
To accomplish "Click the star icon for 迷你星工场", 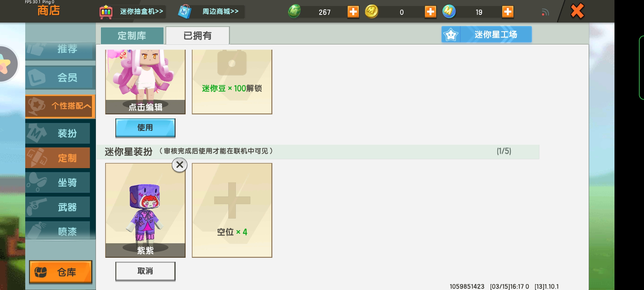I will [451, 34].
